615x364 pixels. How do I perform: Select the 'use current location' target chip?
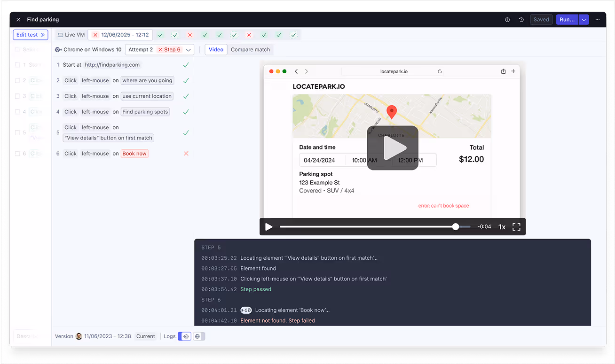pos(147,96)
